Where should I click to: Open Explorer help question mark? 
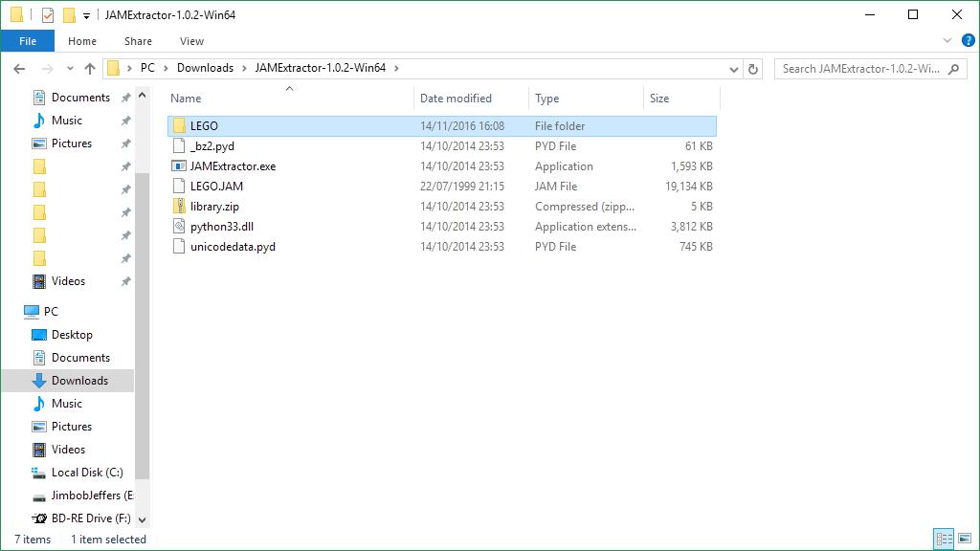coord(969,40)
